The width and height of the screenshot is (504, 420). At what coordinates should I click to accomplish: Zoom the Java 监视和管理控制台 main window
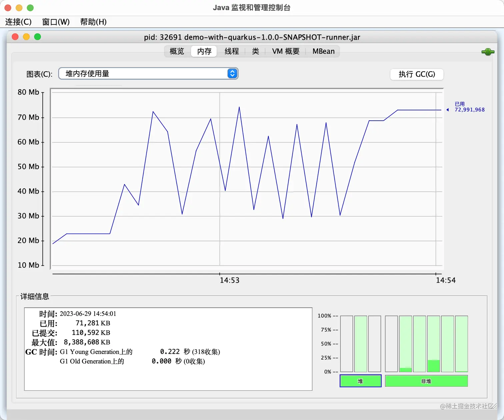point(30,8)
